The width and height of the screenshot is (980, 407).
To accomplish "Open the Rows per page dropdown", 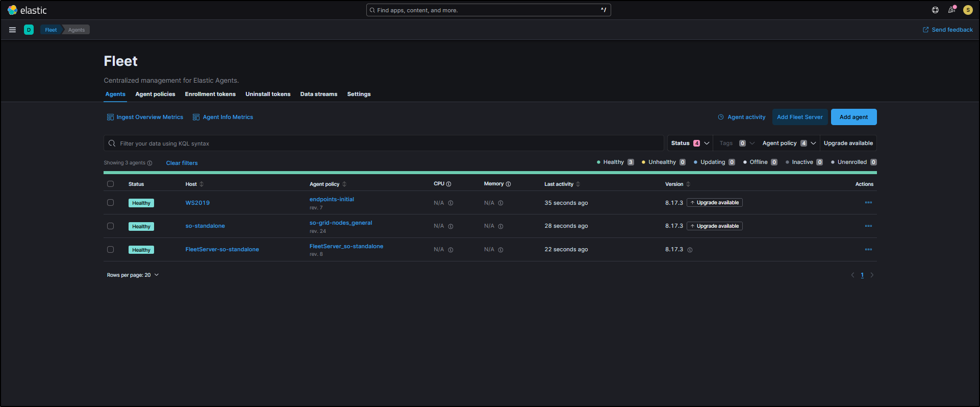I will (133, 275).
